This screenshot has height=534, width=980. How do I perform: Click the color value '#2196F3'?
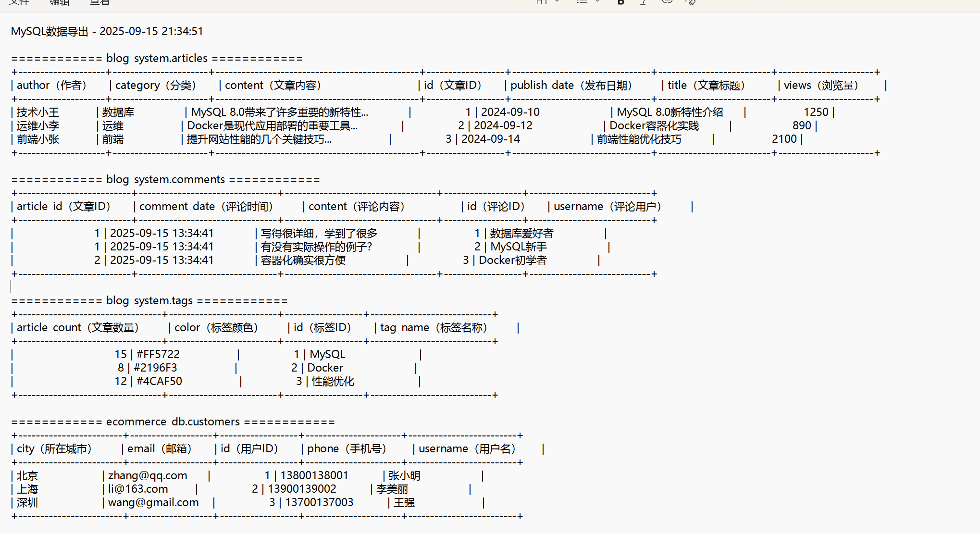[x=155, y=368]
